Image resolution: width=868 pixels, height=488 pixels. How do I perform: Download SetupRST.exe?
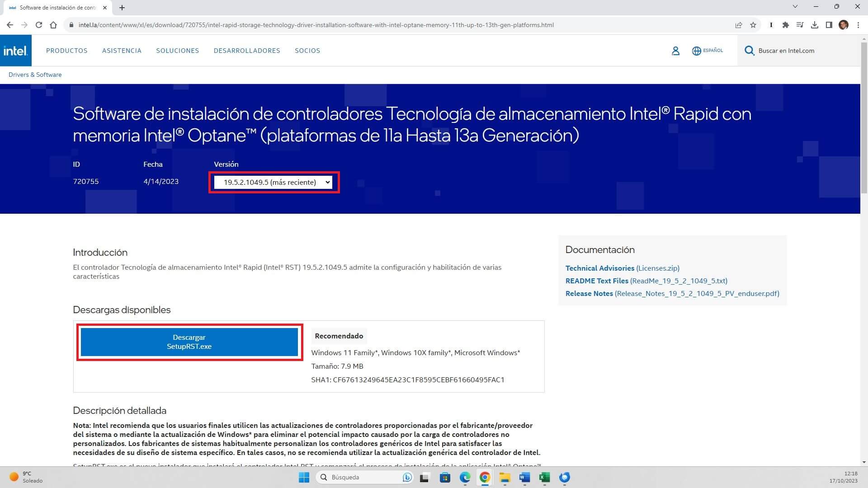(x=189, y=342)
